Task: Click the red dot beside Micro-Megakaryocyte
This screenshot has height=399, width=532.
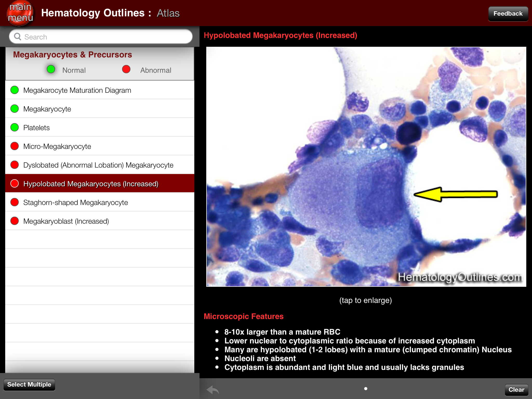Action: click(15, 146)
